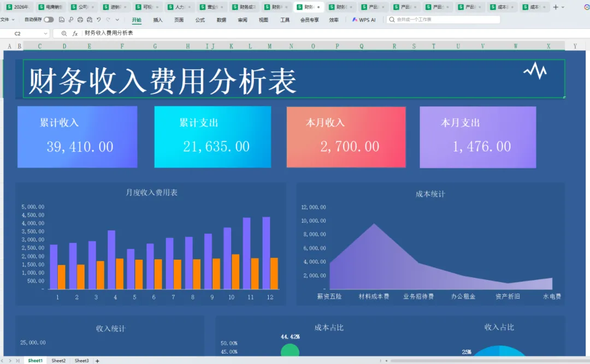Click the new document tab plus button
The image size is (590, 364).
pos(556,7)
